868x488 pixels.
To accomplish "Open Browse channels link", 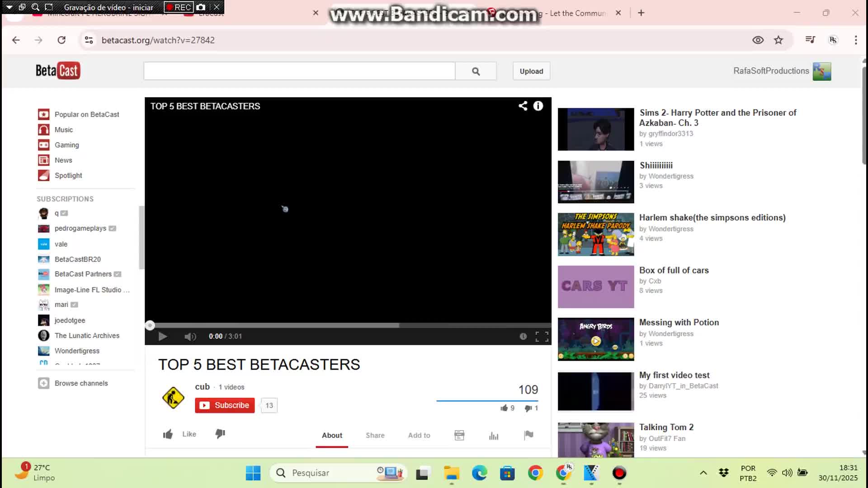I will click(81, 383).
